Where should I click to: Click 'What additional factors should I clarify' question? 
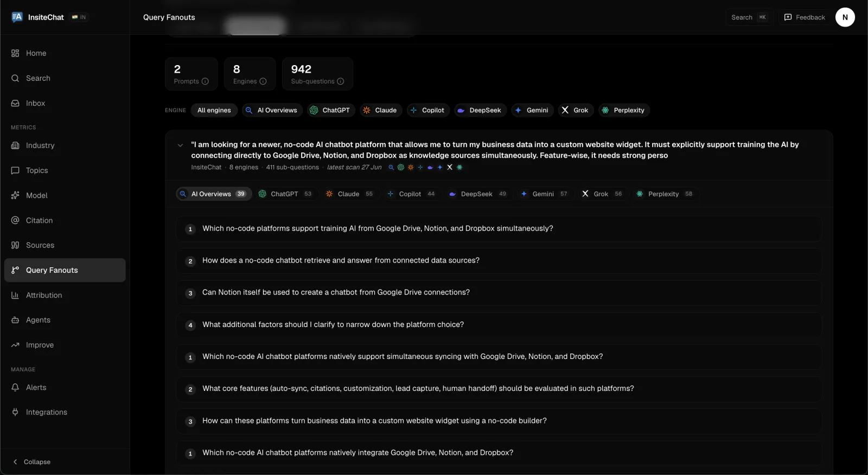pyautogui.click(x=499, y=325)
